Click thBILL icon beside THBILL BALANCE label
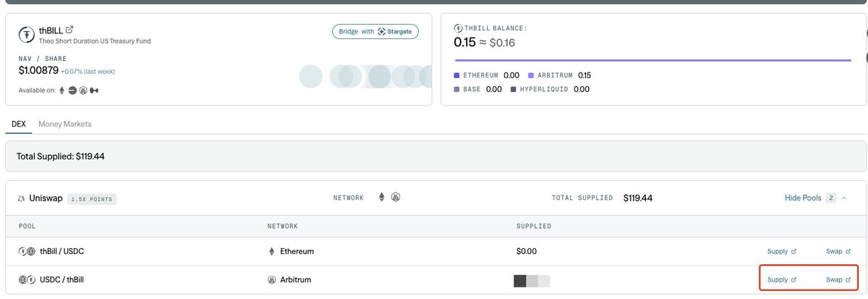This screenshot has height=299, width=868. pyautogui.click(x=457, y=28)
